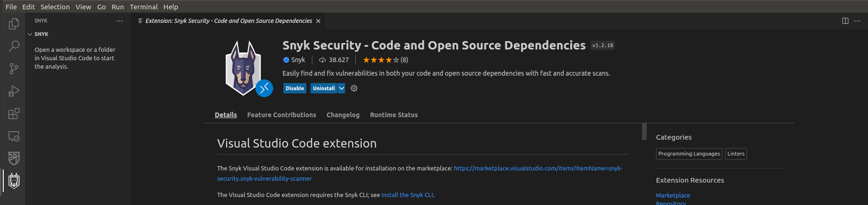Select the Extension: Snyk Security editor tab
The image size is (868, 205).
(x=229, y=21)
